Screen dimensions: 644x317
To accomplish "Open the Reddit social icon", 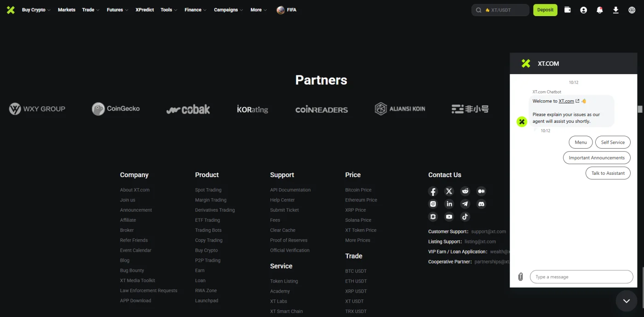I will tap(465, 191).
